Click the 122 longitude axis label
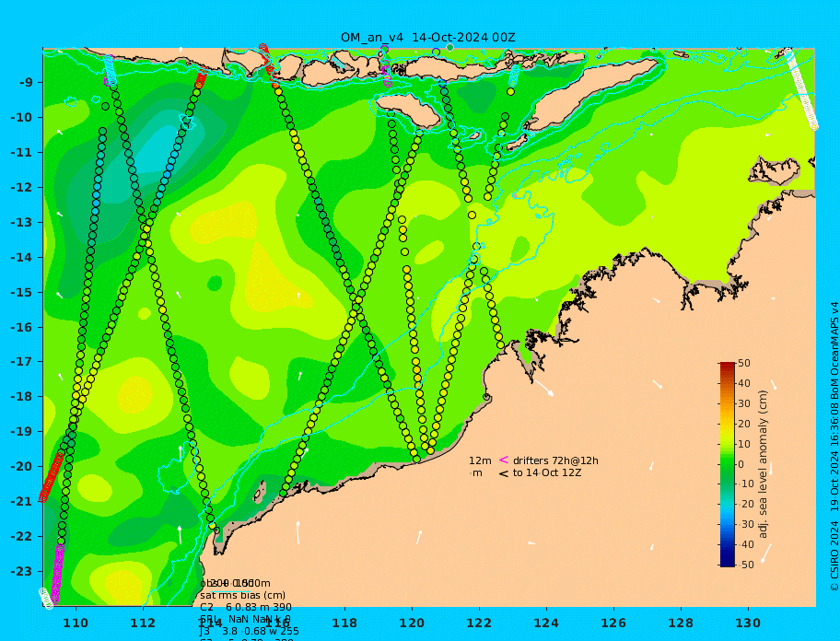 click(479, 623)
